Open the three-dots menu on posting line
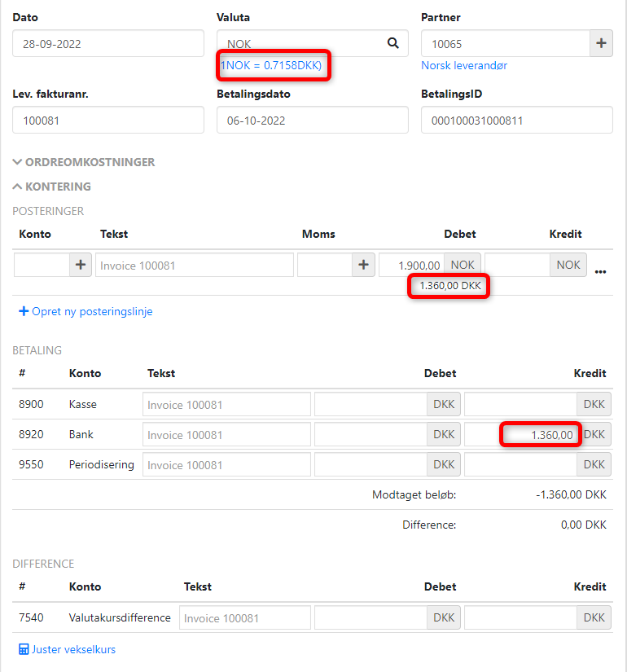 601,270
